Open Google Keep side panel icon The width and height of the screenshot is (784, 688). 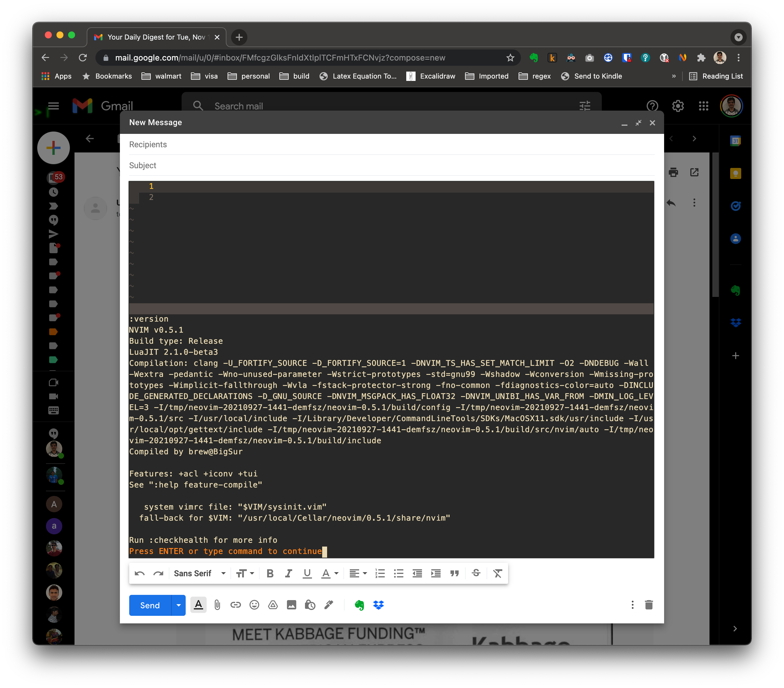pos(735,174)
